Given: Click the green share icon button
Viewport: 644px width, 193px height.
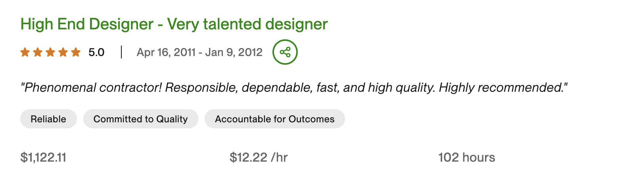Looking at the screenshot, I should click(x=285, y=52).
